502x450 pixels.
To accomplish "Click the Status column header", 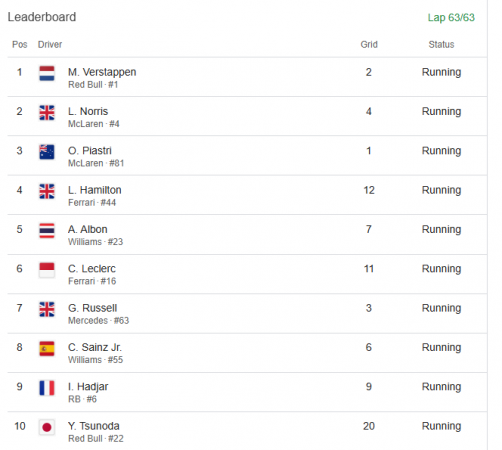I will tap(441, 44).
